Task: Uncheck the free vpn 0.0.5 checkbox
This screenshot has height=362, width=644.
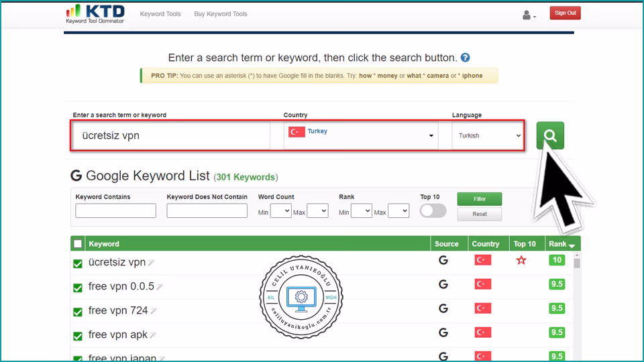Action: [78, 288]
